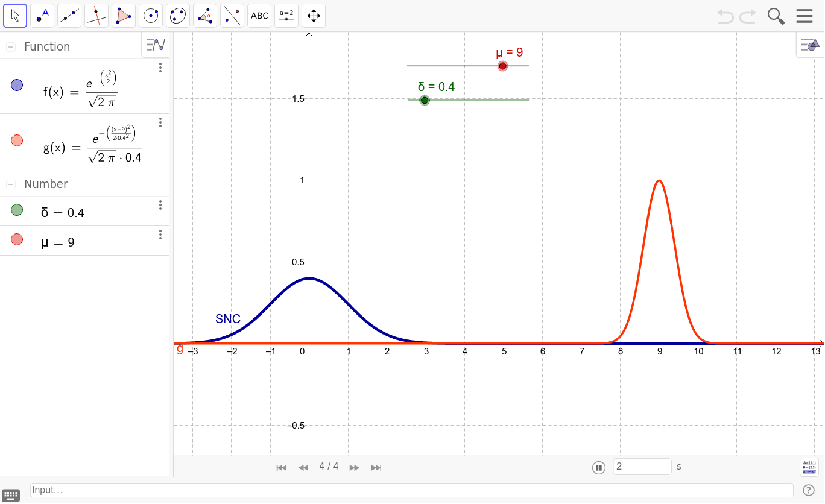Click the g(x) formula in Algebra view
This screenshot has height=504, width=825.
(92, 144)
